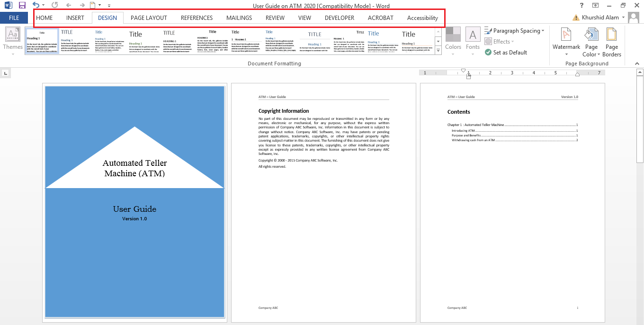Click the Page Borders icon
Screen dimensions: 644x325
click(611, 42)
